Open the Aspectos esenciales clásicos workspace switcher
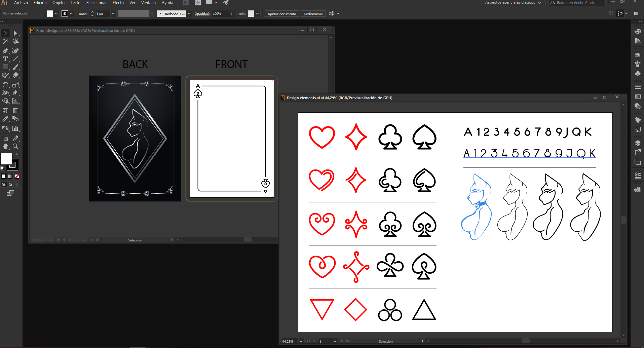 [513, 3]
